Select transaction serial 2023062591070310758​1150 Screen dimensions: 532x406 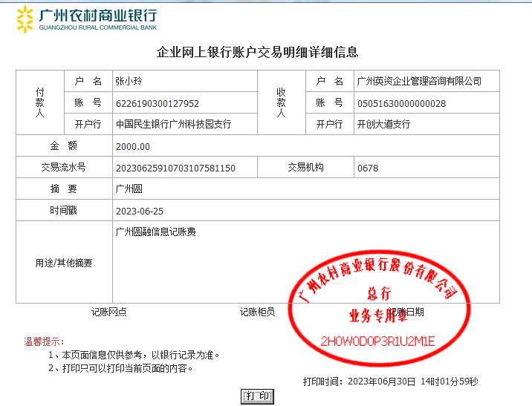[x=175, y=168]
